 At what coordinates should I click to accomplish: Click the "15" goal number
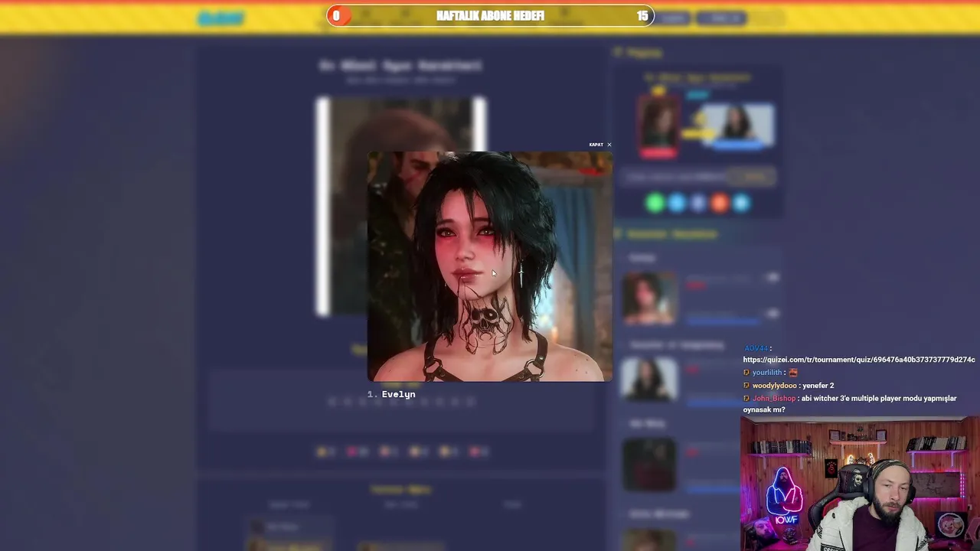coord(642,16)
